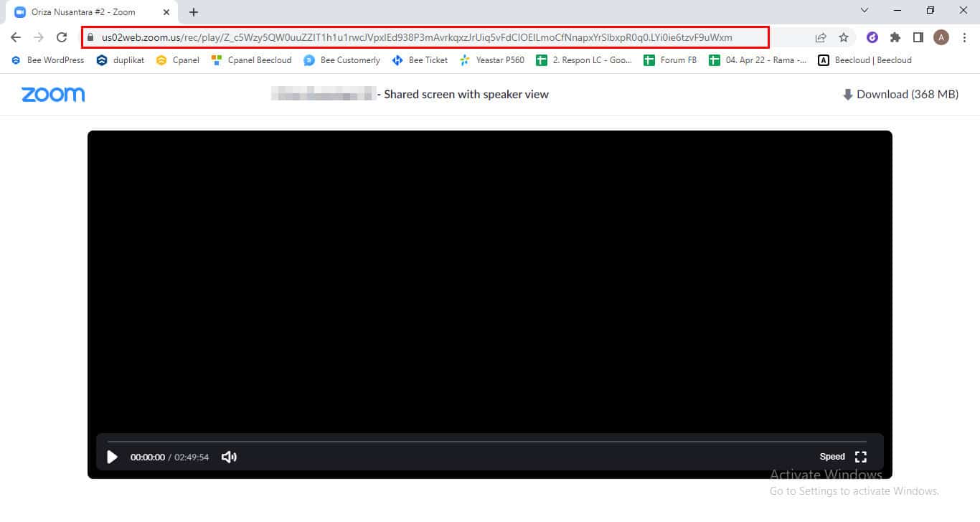
Task: Open duplikat bookmark
Action: 120,60
